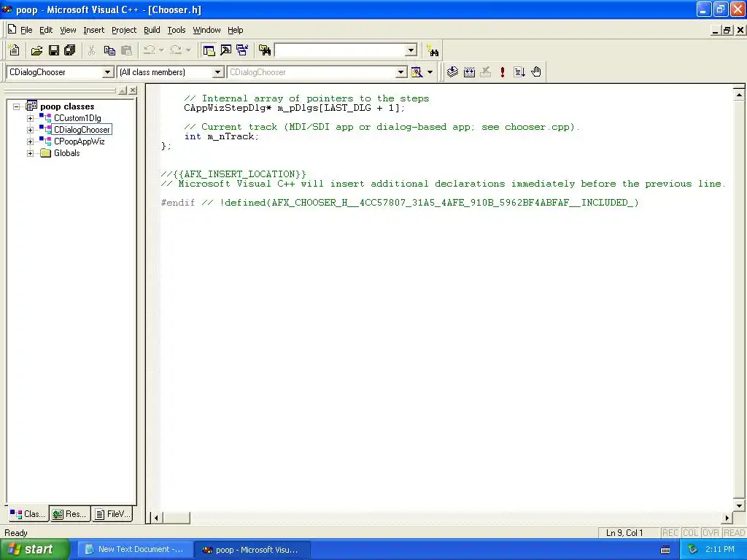
Task: Toggle the Workspace pane icon
Action: (x=209, y=50)
